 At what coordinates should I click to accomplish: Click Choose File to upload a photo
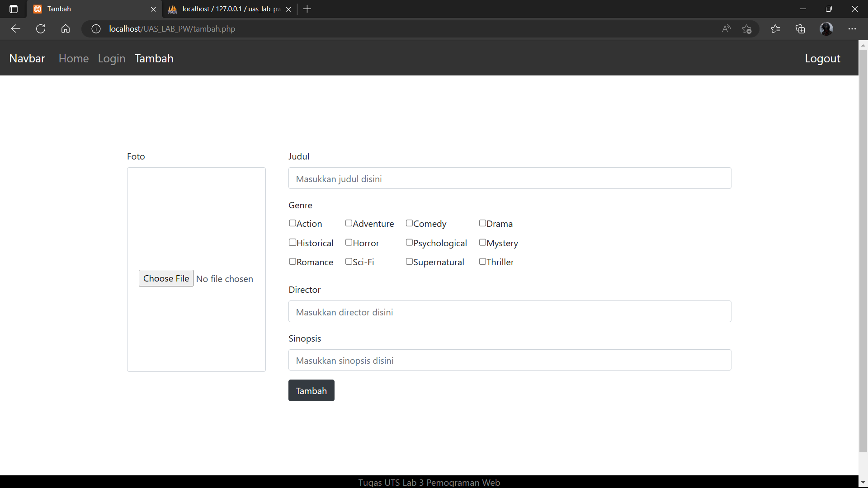tap(165, 278)
